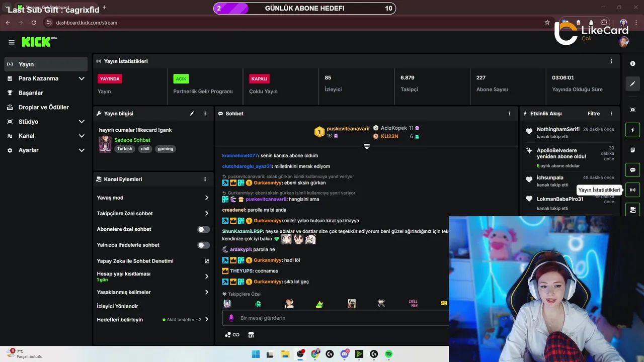
Task: Expand the Para Kazanma sidebar section
Action: pyautogui.click(x=46, y=78)
